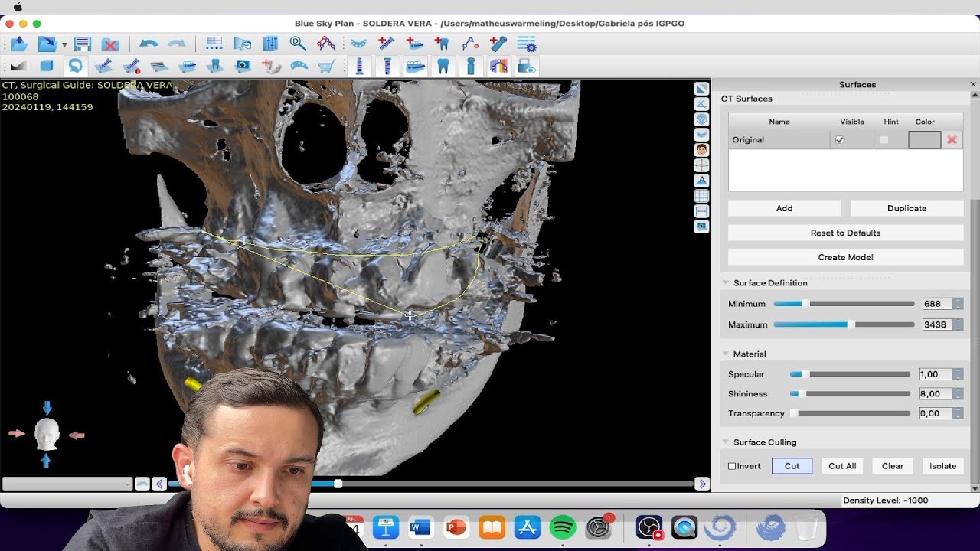Screen dimensions: 980x551
Task: Click the Isolate button
Action: pyautogui.click(x=942, y=466)
